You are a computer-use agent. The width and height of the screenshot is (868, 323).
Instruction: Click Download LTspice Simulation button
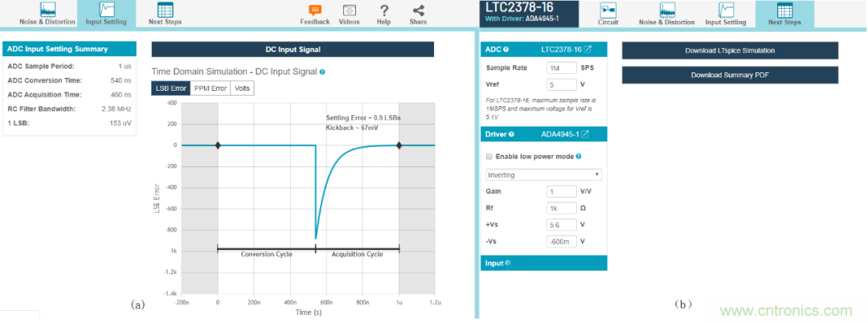[730, 51]
